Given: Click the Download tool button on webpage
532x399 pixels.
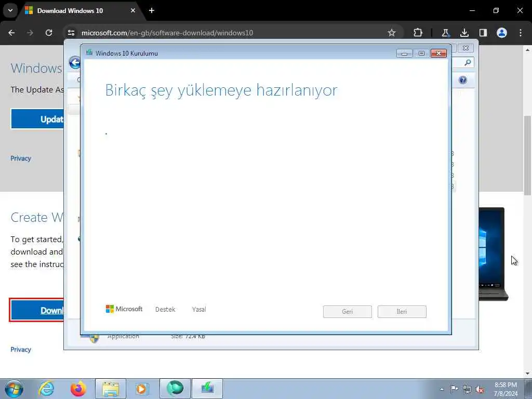Looking at the screenshot, I should tap(37, 310).
